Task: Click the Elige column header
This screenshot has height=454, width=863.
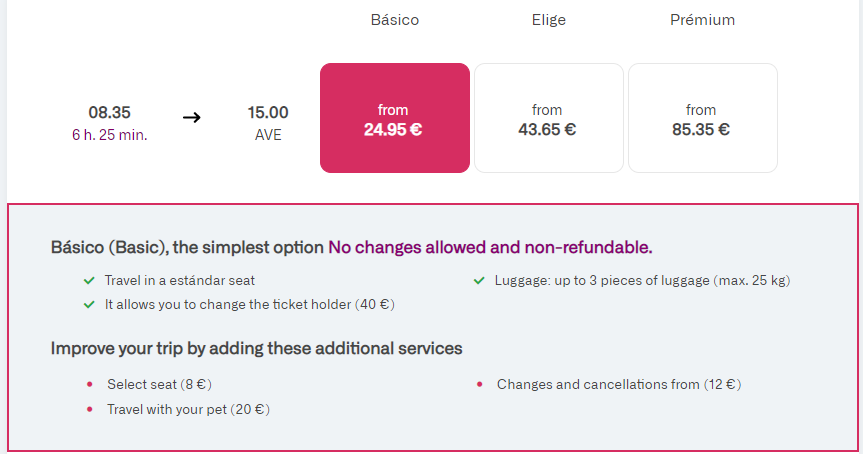Action: 548,20
